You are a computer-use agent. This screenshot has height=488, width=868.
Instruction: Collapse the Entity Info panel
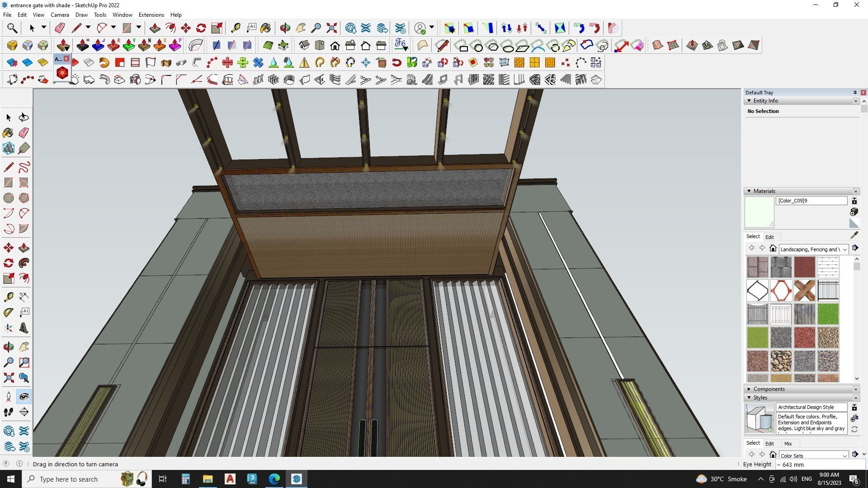click(749, 101)
